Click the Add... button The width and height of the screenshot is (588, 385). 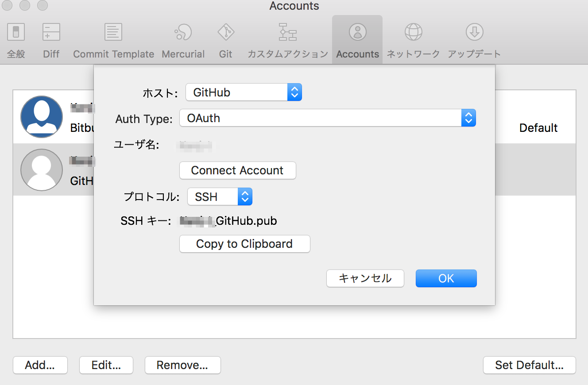(x=40, y=365)
